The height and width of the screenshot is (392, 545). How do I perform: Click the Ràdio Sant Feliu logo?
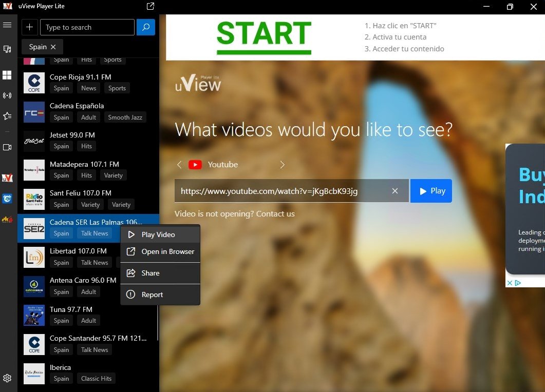tap(34, 199)
